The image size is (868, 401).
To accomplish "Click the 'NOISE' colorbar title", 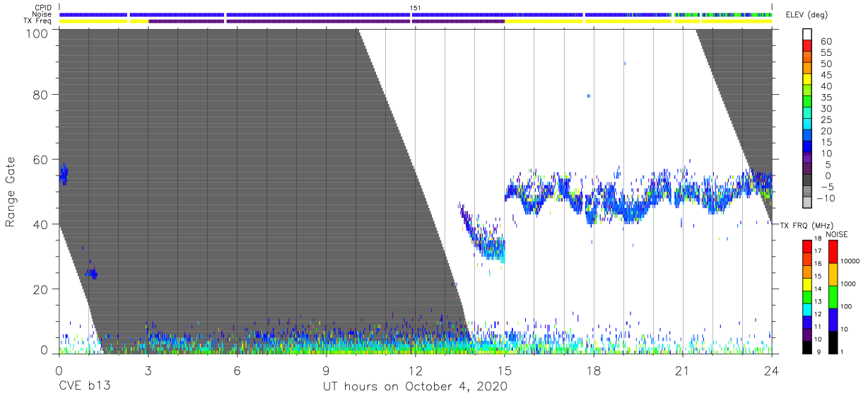I will point(838,234).
